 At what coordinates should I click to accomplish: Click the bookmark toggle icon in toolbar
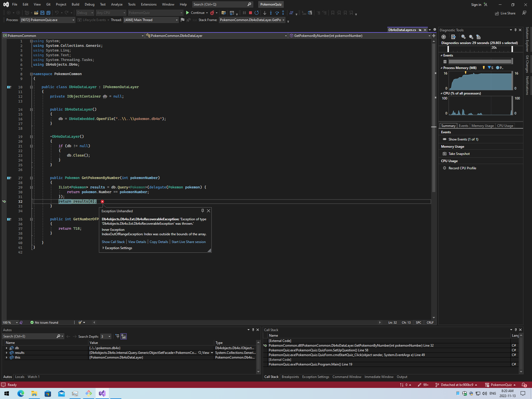(x=332, y=13)
